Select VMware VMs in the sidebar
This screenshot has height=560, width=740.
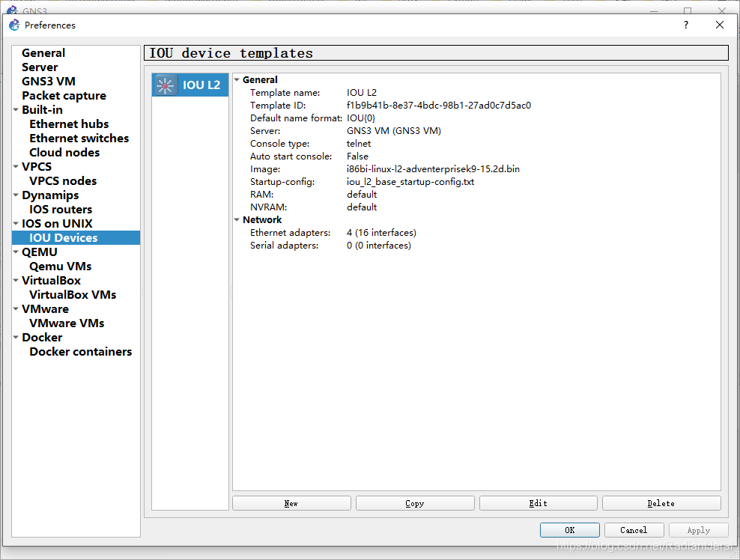pos(67,323)
